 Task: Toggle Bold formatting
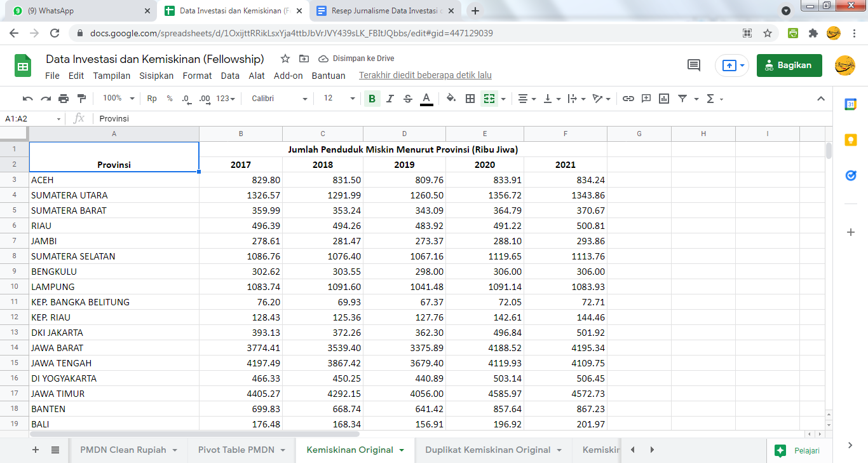pos(372,99)
